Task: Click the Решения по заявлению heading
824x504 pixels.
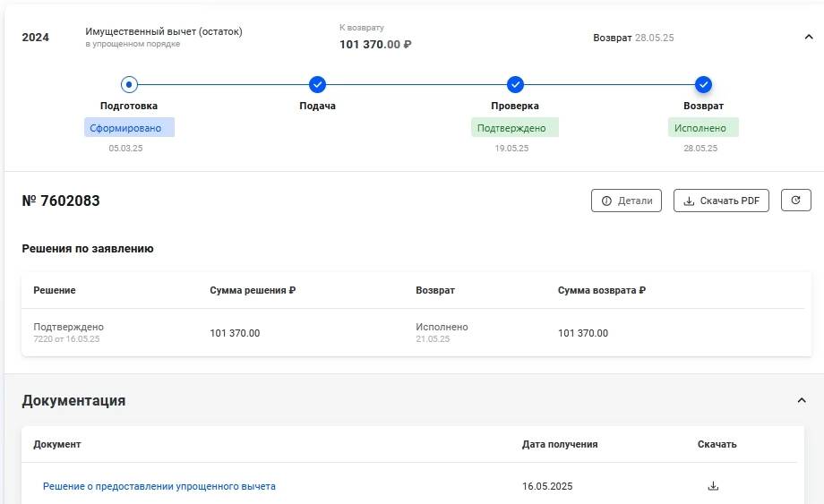Action: tap(88, 248)
